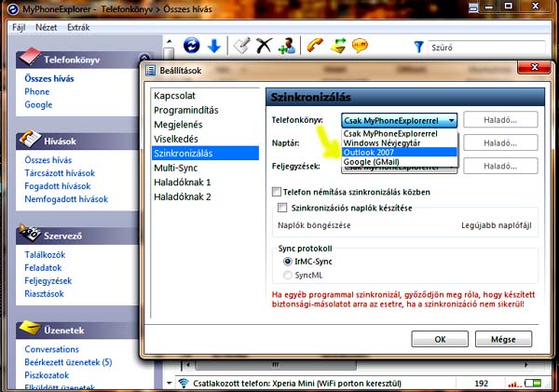This screenshot has width=559, height=392.
Task: Click the signal strength bars icon
Action: 513,384
